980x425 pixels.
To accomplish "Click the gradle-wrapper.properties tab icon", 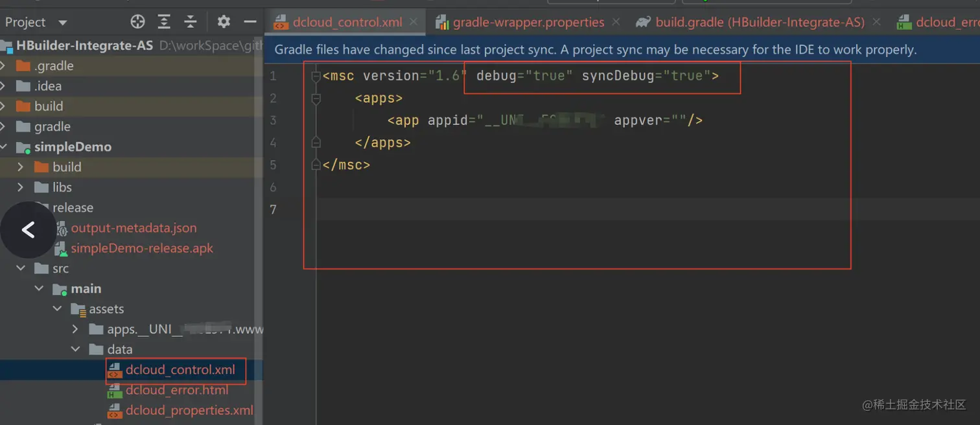I will [x=442, y=23].
